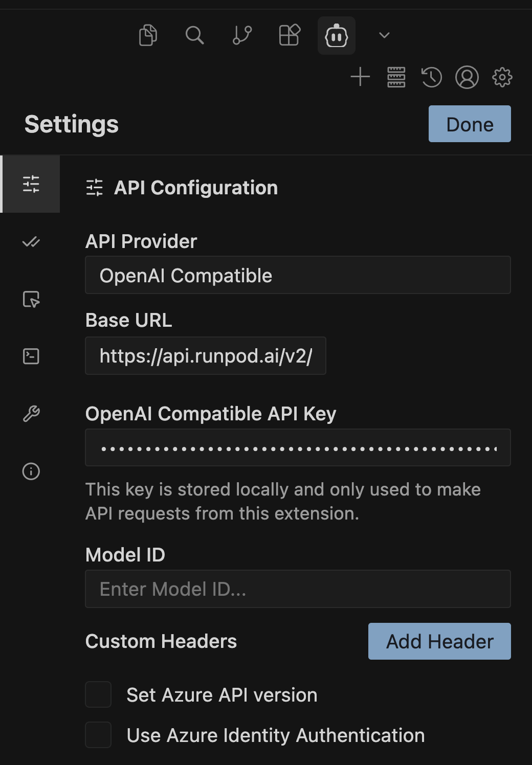The width and height of the screenshot is (532, 765).
Task: Open the task history icon
Action: click(431, 77)
